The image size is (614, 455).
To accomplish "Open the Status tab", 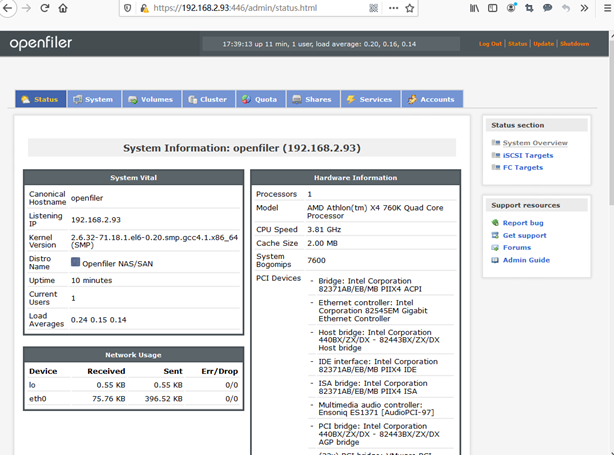I will point(40,99).
